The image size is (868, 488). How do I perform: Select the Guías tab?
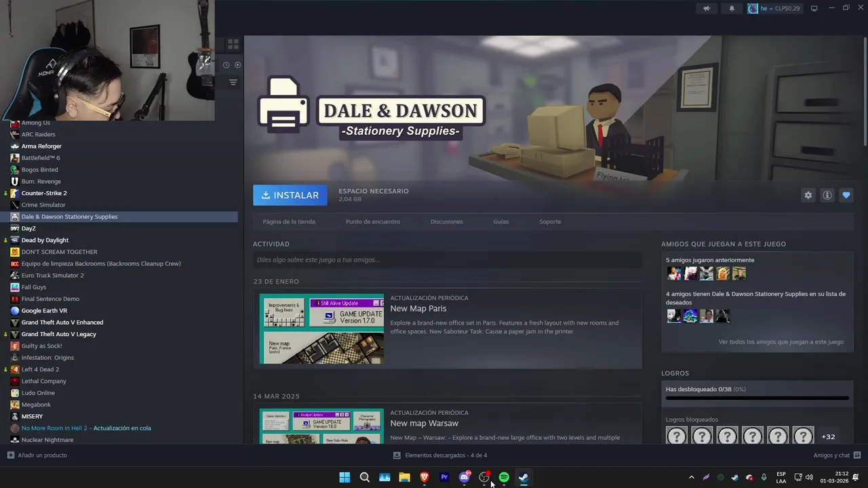(501, 222)
